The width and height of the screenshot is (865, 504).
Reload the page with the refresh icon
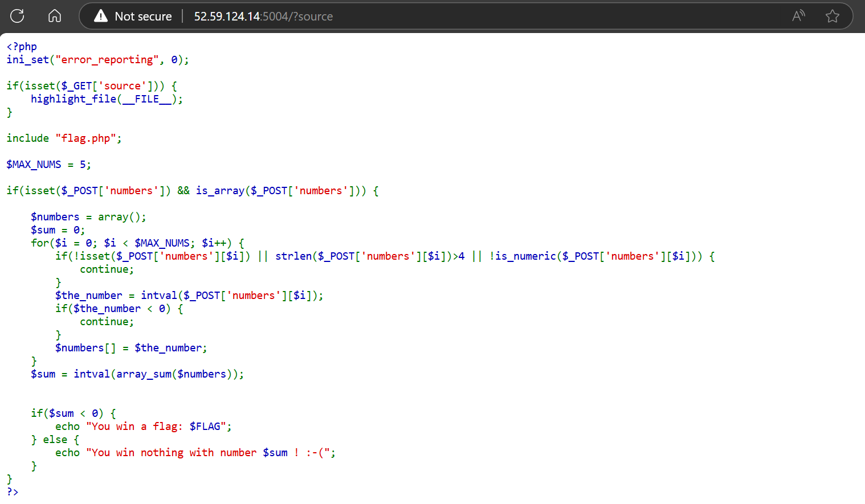click(17, 16)
